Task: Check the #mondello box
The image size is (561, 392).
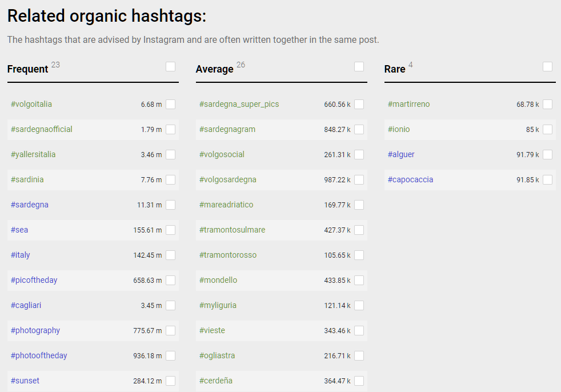Action: [x=359, y=281]
